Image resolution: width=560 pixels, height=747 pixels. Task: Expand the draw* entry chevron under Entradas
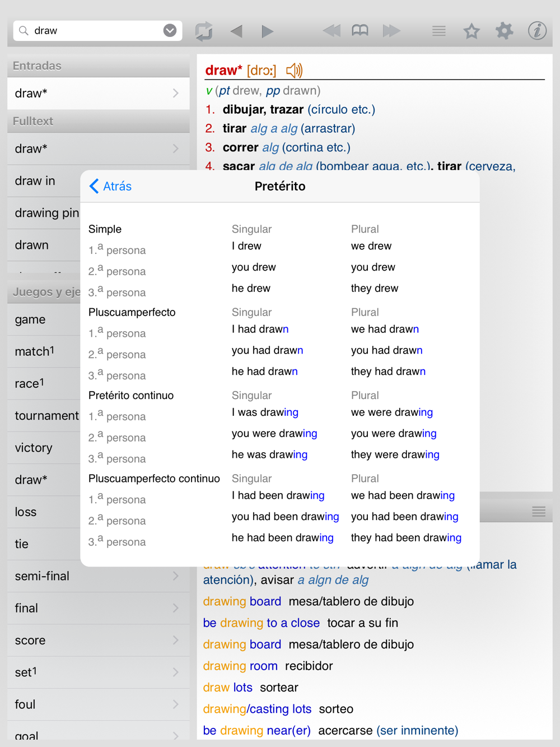pos(176,93)
